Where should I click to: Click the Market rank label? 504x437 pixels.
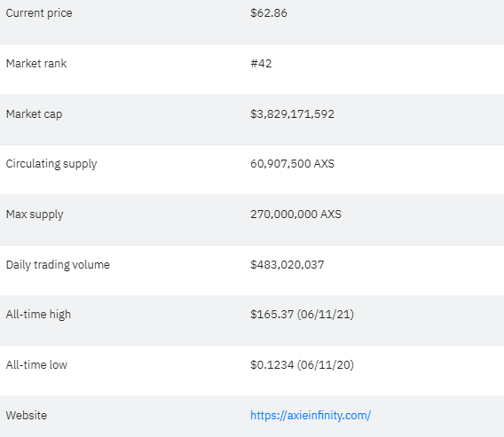[x=36, y=63]
